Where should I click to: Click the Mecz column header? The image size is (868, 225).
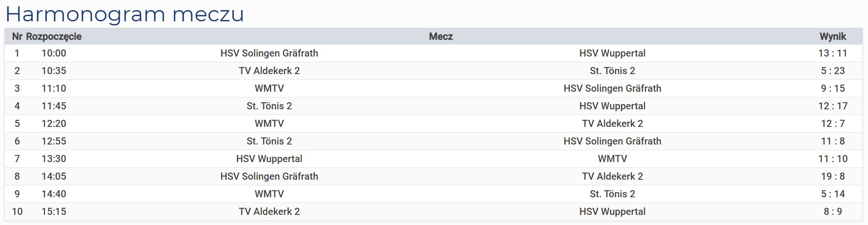[441, 36]
